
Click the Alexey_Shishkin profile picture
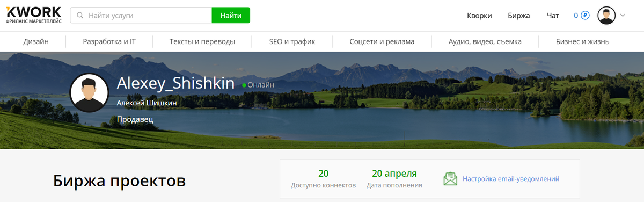[89, 92]
